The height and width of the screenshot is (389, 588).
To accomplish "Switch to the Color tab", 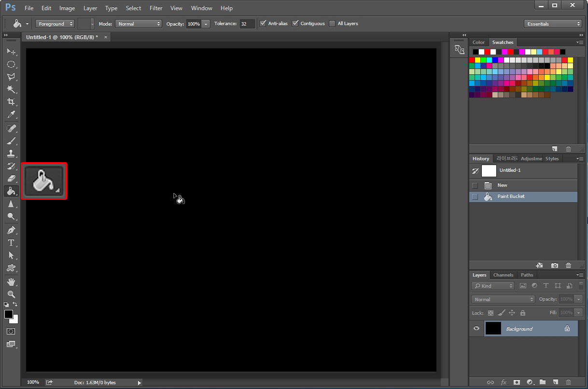I will [478, 42].
